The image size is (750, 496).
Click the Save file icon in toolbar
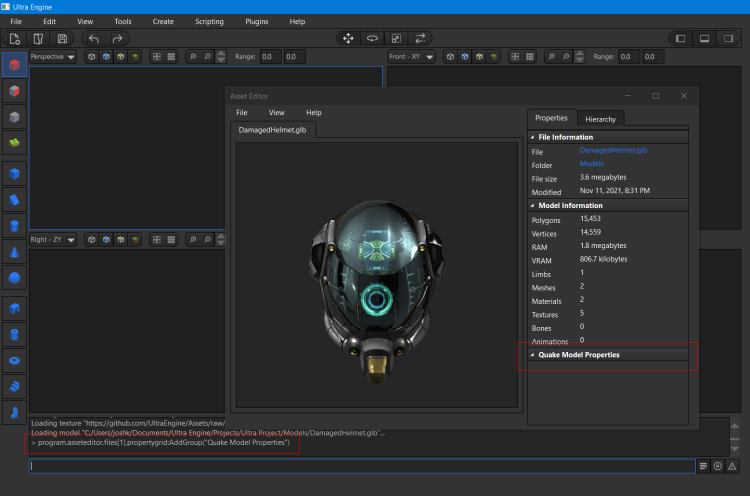(x=62, y=39)
